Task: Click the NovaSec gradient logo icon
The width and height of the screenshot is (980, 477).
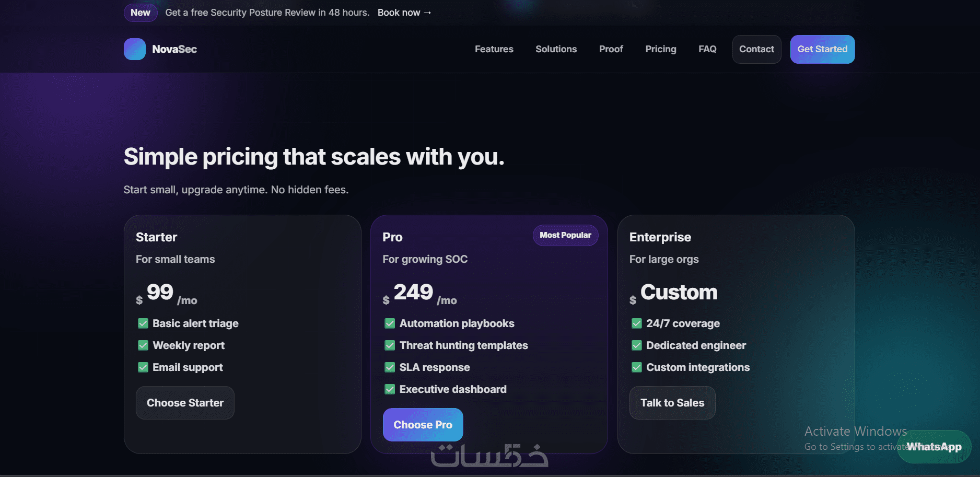Action: [135, 49]
